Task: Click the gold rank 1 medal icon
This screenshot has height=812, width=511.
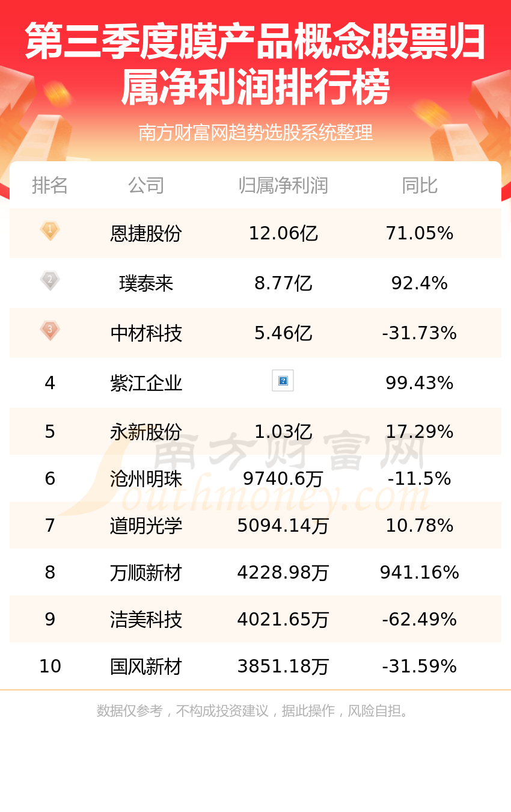Action: (50, 231)
